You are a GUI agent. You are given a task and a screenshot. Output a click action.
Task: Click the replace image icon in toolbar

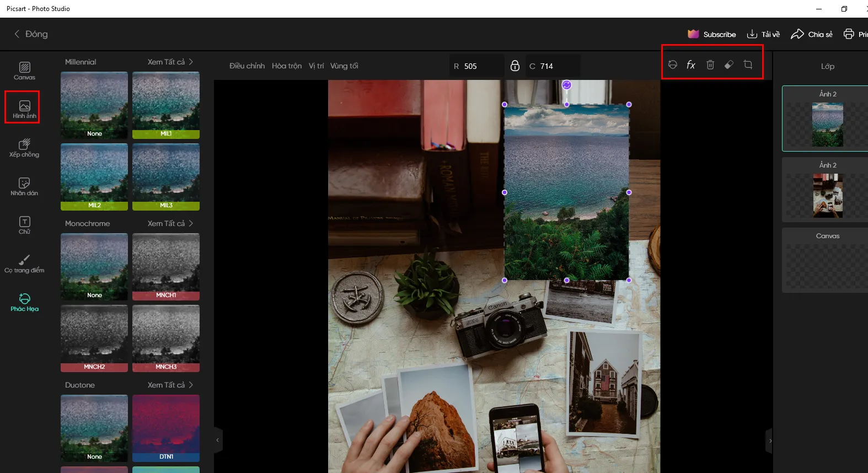(x=672, y=65)
